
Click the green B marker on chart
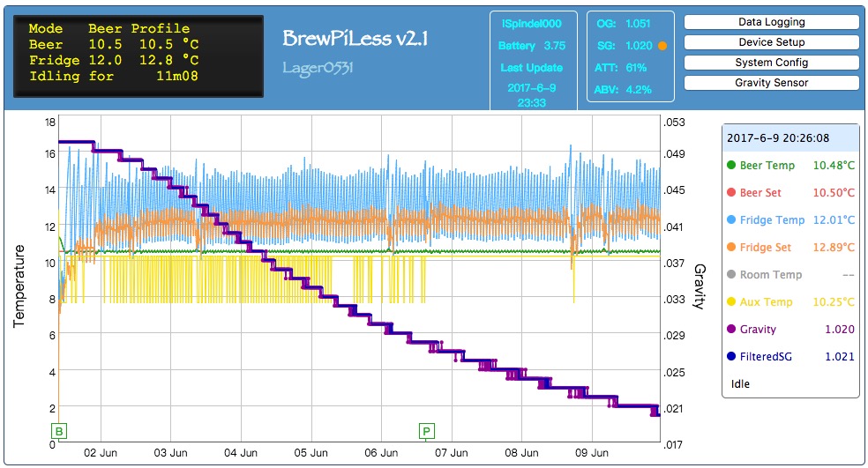59,431
